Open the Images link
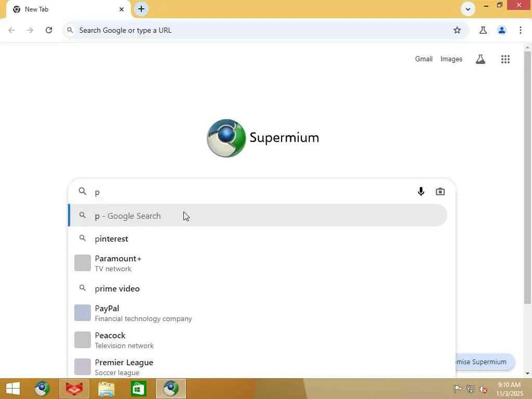 pyautogui.click(x=451, y=59)
